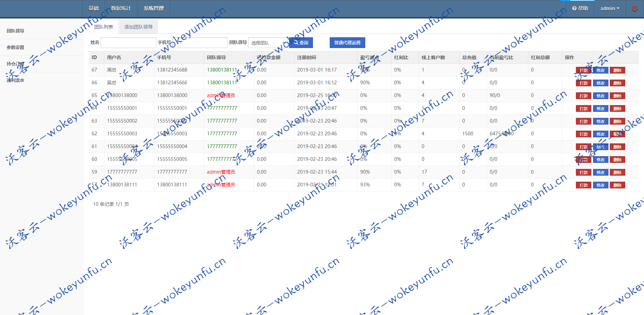Click 修改 for row ID 64
644x315 pixels.
[x=600, y=109]
